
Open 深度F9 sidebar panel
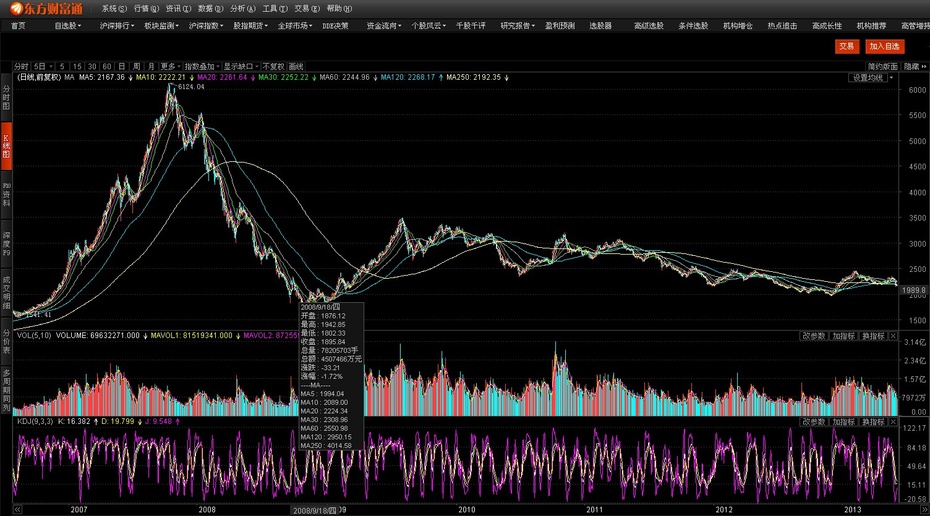coord(6,243)
